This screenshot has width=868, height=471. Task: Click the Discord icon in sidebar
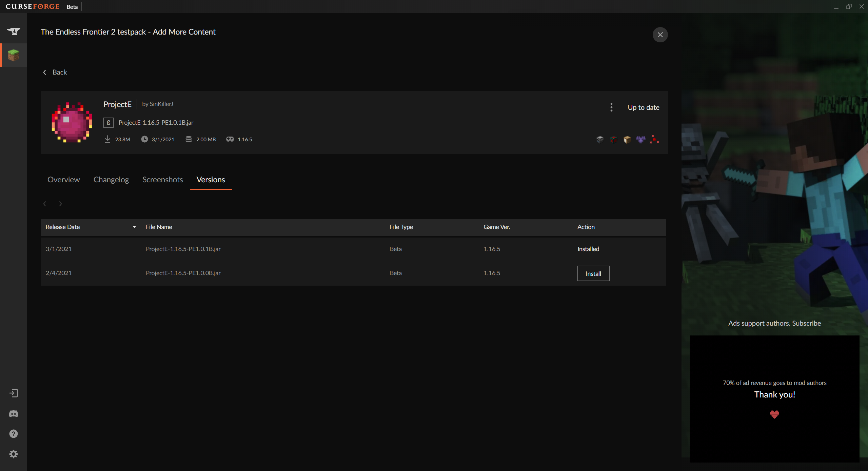pos(14,414)
